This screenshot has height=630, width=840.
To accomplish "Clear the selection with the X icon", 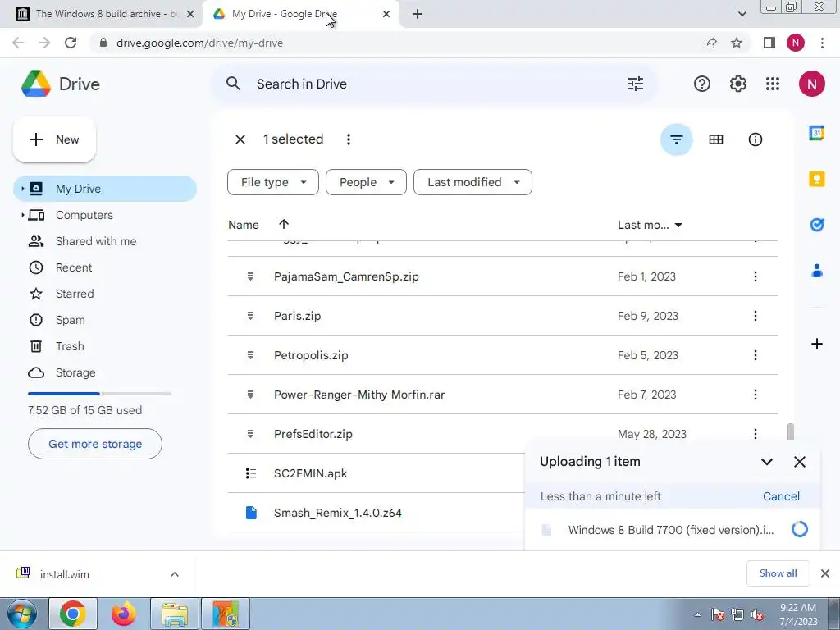I will point(240,139).
